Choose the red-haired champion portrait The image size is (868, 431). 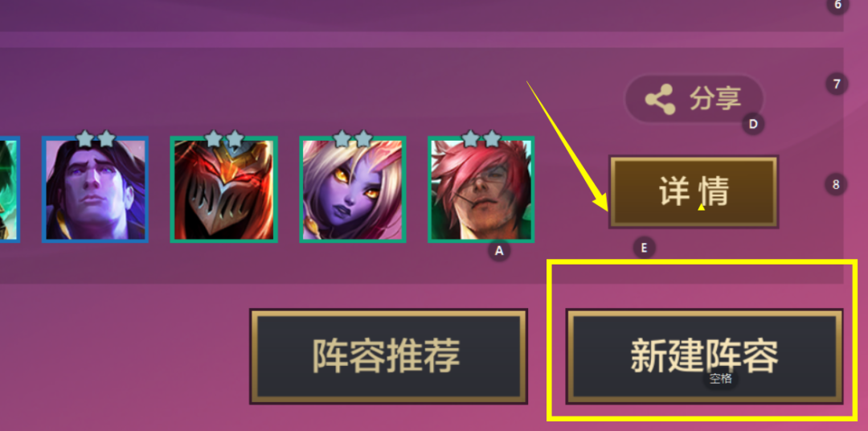tap(481, 190)
